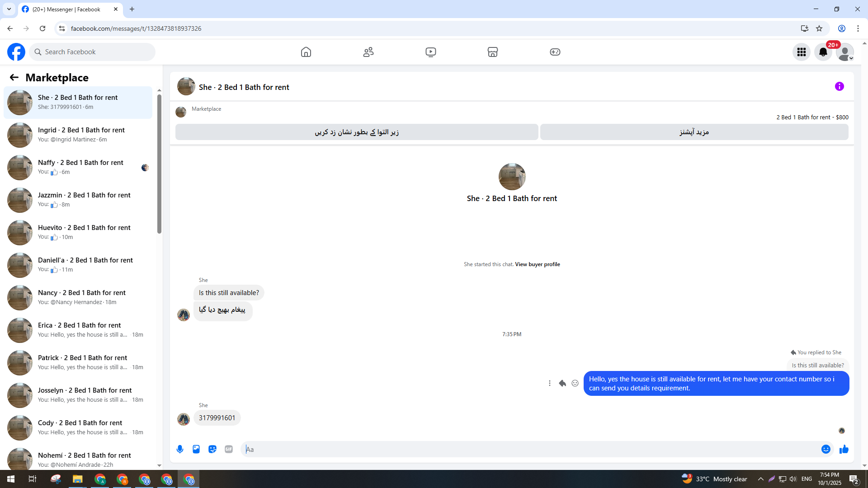Click the Facebook logo
The width and height of the screenshot is (868, 488).
[x=16, y=52]
